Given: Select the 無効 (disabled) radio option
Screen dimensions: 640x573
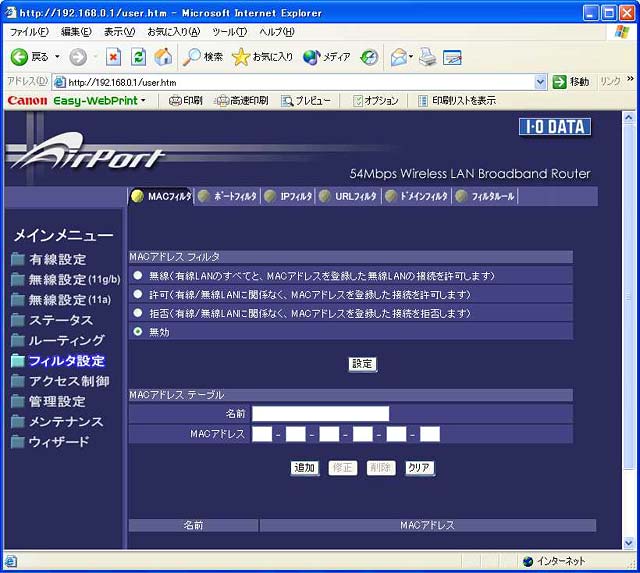Looking at the screenshot, I should click(x=138, y=331).
